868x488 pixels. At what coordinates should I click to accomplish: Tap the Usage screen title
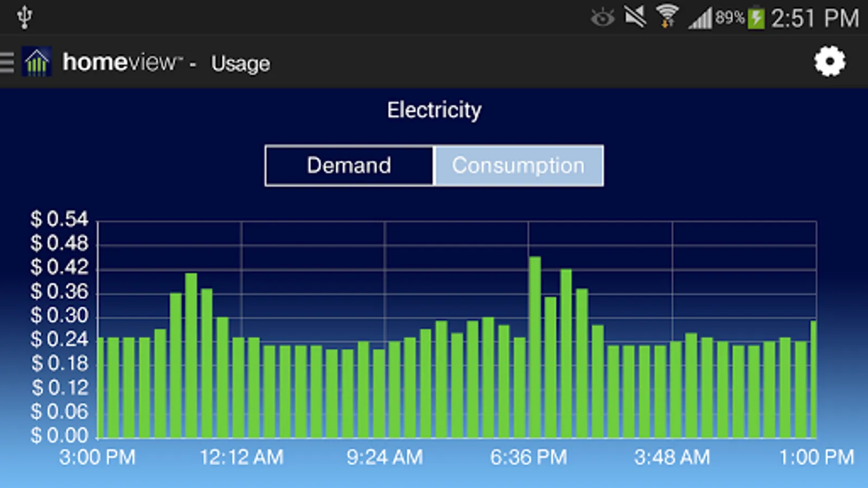(240, 63)
